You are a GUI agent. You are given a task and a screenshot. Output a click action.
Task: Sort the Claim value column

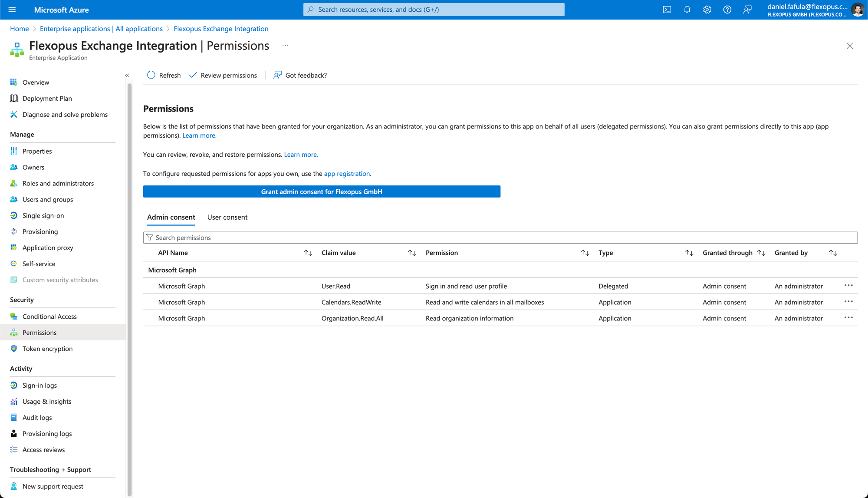tap(412, 253)
